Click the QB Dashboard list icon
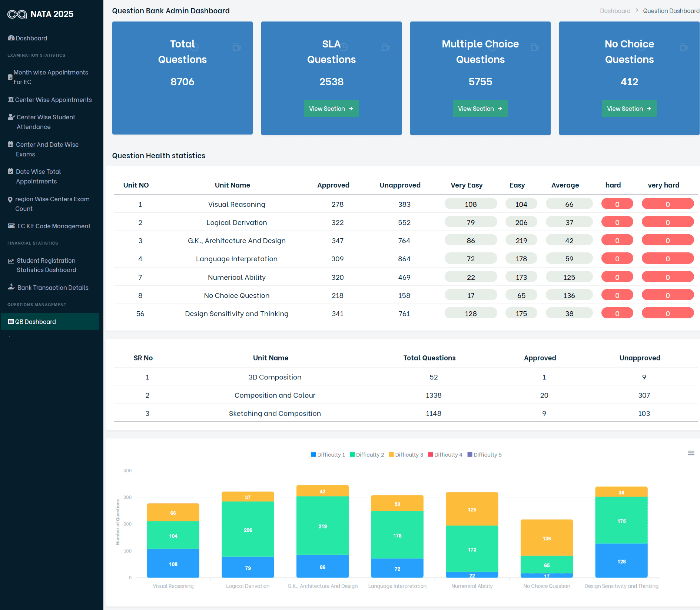 click(x=11, y=322)
